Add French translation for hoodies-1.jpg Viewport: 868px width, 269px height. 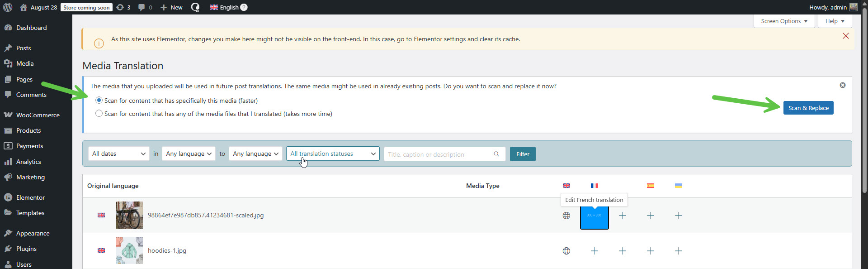tap(594, 251)
